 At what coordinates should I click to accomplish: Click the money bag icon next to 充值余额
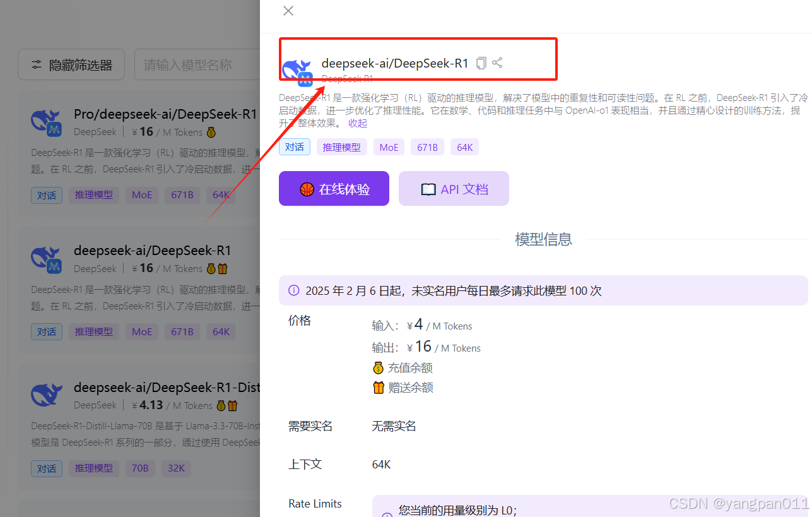pyautogui.click(x=378, y=367)
